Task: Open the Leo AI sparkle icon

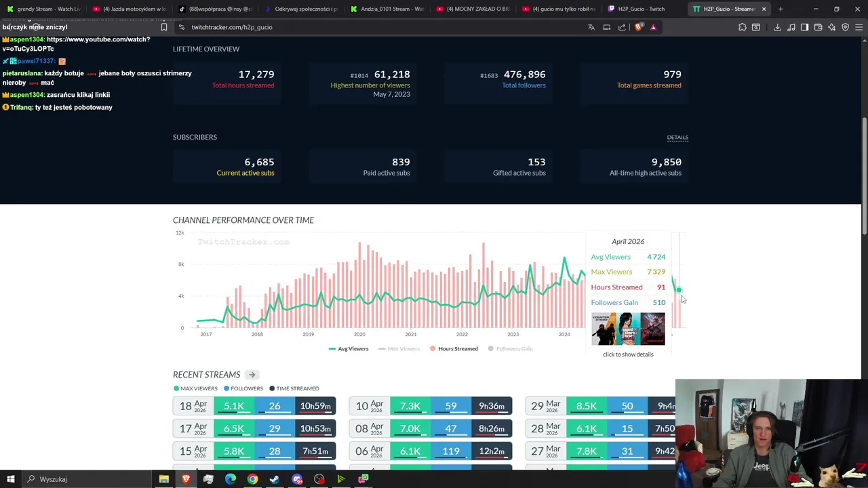Action: (x=831, y=27)
